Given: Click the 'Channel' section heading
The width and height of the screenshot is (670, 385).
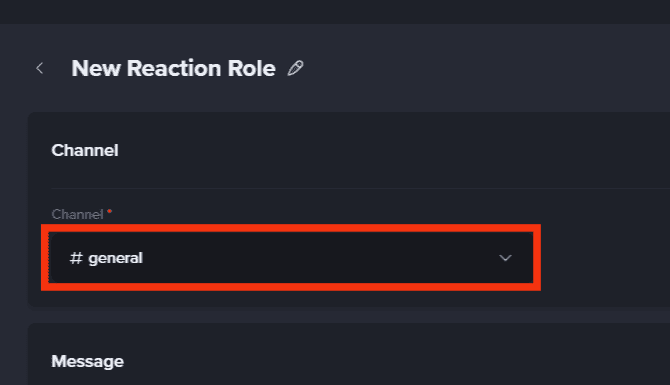Looking at the screenshot, I should (x=85, y=150).
